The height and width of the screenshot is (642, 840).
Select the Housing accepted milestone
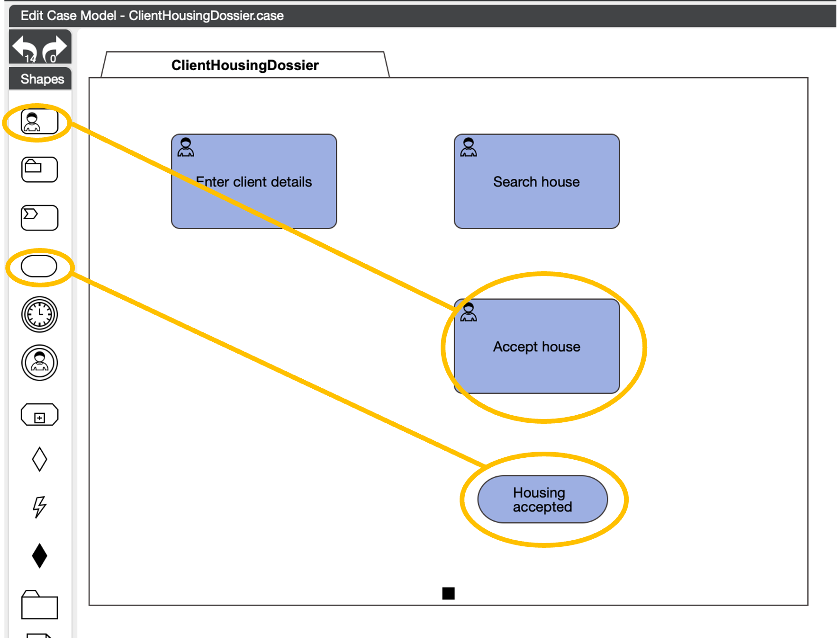(x=542, y=499)
